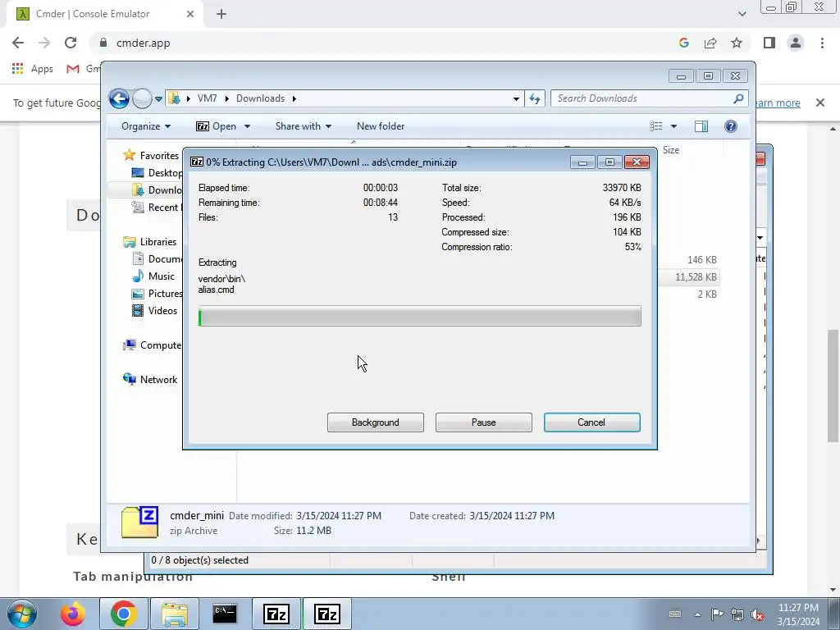Click VM7 in address breadcrumb
Viewport: 840px width, 630px height.
[x=207, y=98]
